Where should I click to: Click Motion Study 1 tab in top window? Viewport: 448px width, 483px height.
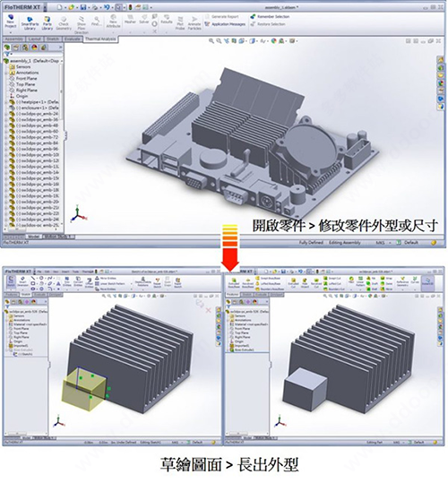pyautogui.click(x=57, y=237)
